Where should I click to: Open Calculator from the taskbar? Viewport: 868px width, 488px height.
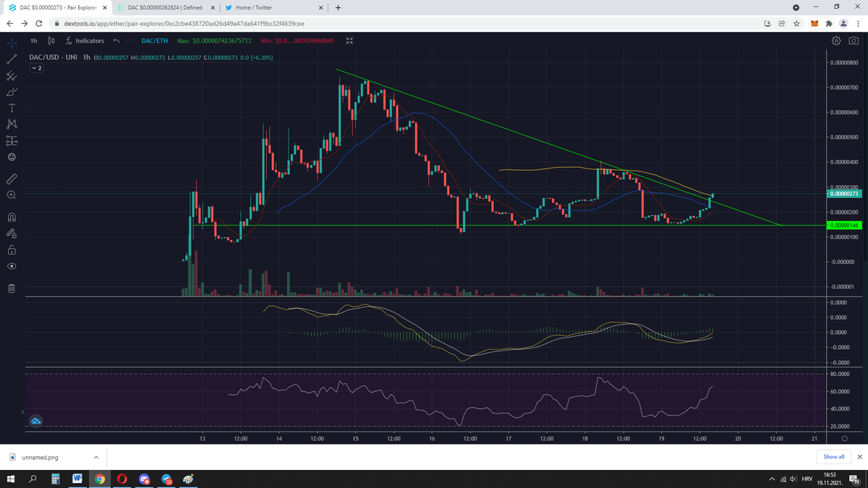[x=55, y=479]
